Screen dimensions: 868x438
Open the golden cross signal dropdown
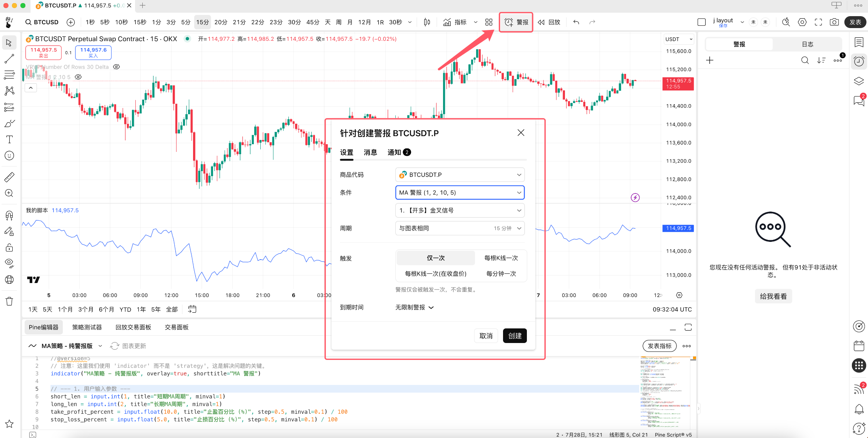[x=460, y=210]
